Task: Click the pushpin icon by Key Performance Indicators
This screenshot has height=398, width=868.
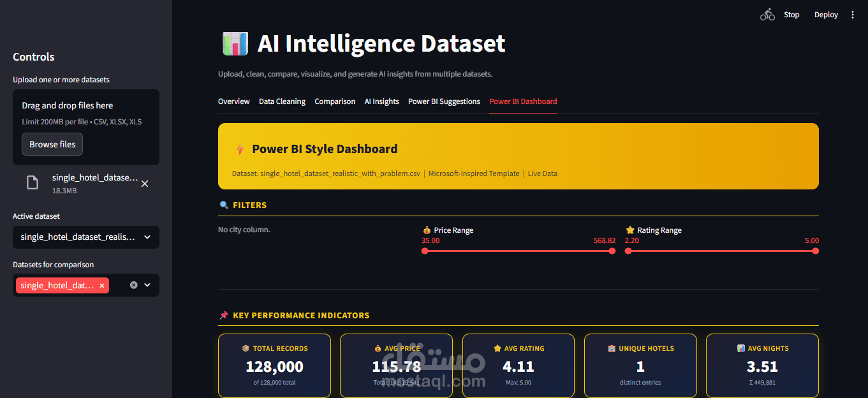Action: click(x=224, y=316)
